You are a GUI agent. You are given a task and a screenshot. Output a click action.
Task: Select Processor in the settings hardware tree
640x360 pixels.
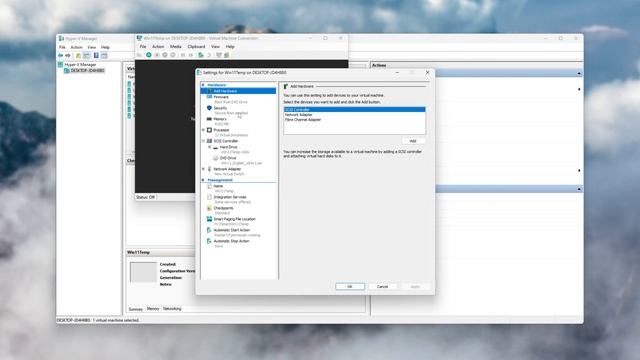(221, 130)
